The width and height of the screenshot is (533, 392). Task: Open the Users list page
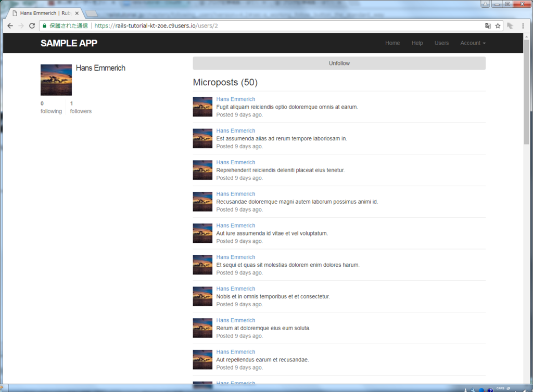[x=441, y=43]
